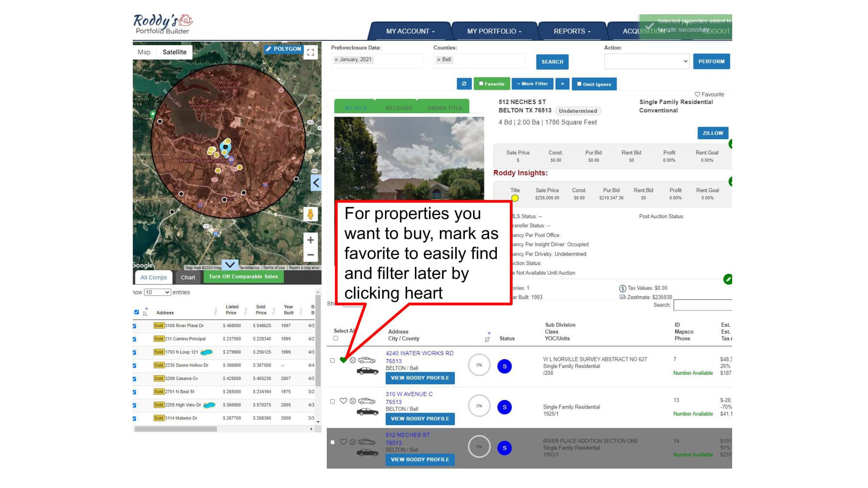Activate the Polygon drawing tool

pyautogui.click(x=283, y=49)
